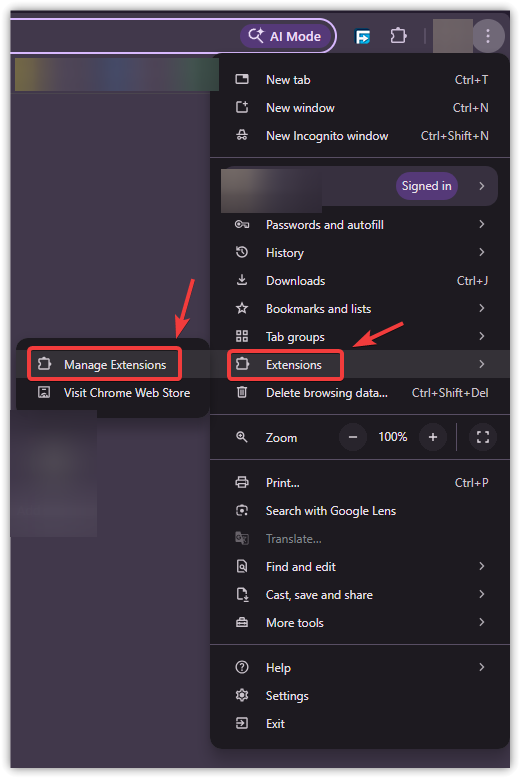This screenshot has height=778, width=520.
Task: Expand Bookmarks and lists chevron
Action: tap(482, 308)
